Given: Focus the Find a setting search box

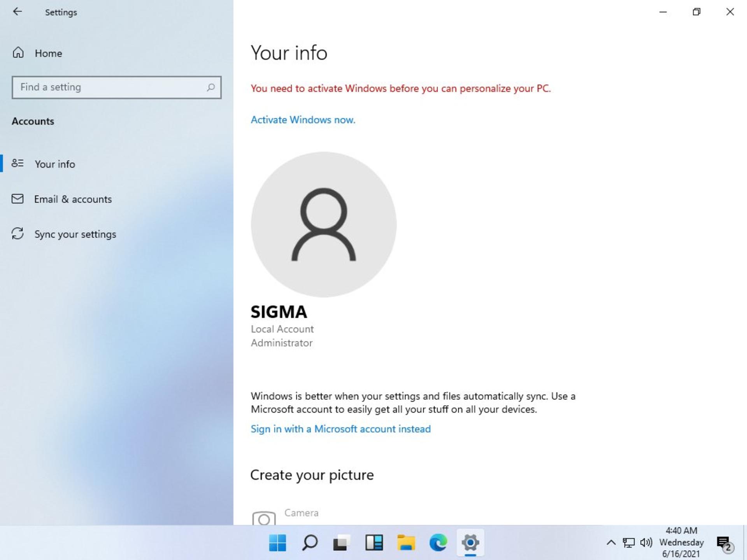Looking at the screenshot, I should pyautogui.click(x=116, y=87).
